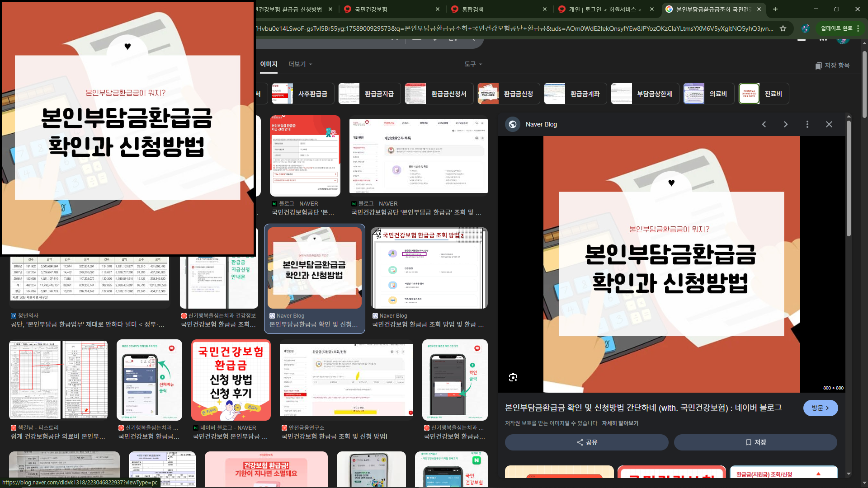
Task: Go to next image in preview panel
Action: coord(786,124)
